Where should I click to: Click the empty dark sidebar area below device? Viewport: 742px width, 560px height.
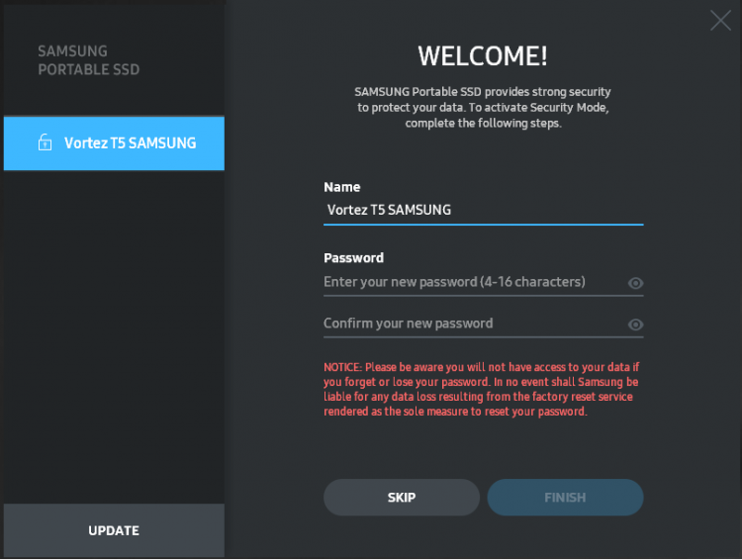pyautogui.click(x=114, y=336)
